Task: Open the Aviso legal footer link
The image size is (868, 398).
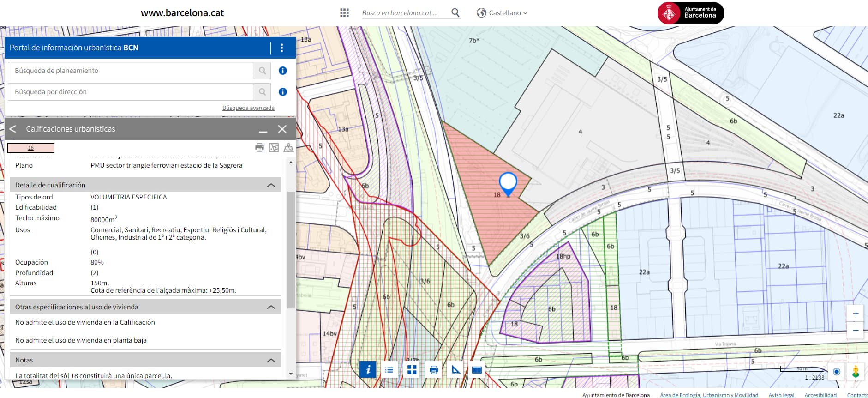Action: click(781, 395)
